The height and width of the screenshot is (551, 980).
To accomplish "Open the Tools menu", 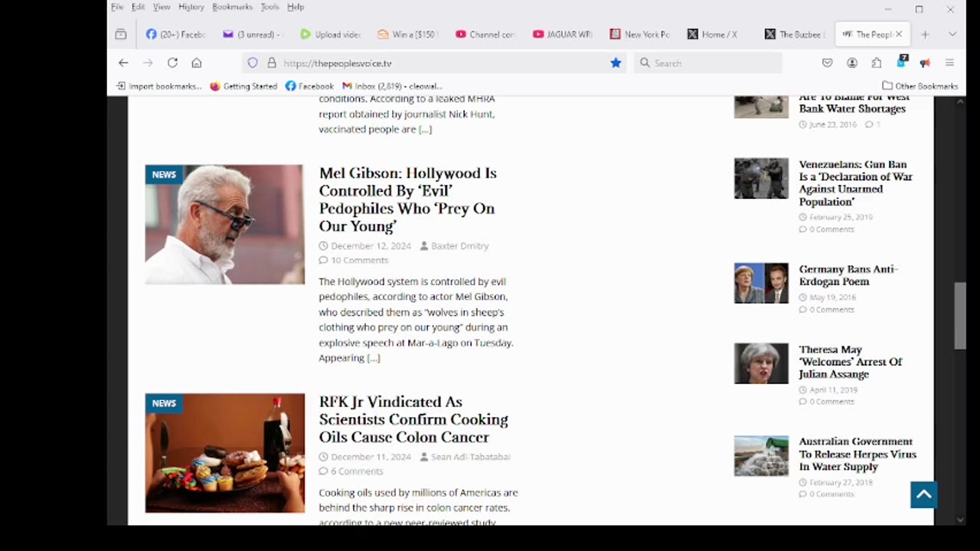I will tap(269, 7).
